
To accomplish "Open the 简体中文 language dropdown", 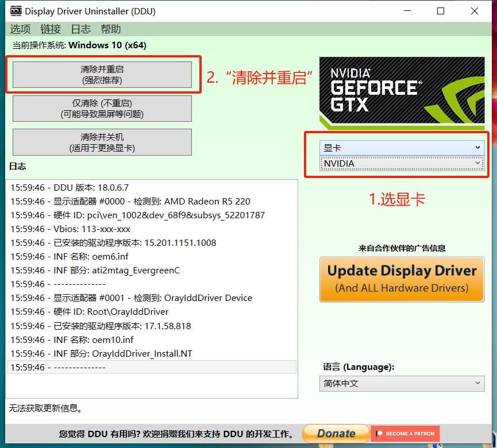I will [x=402, y=383].
